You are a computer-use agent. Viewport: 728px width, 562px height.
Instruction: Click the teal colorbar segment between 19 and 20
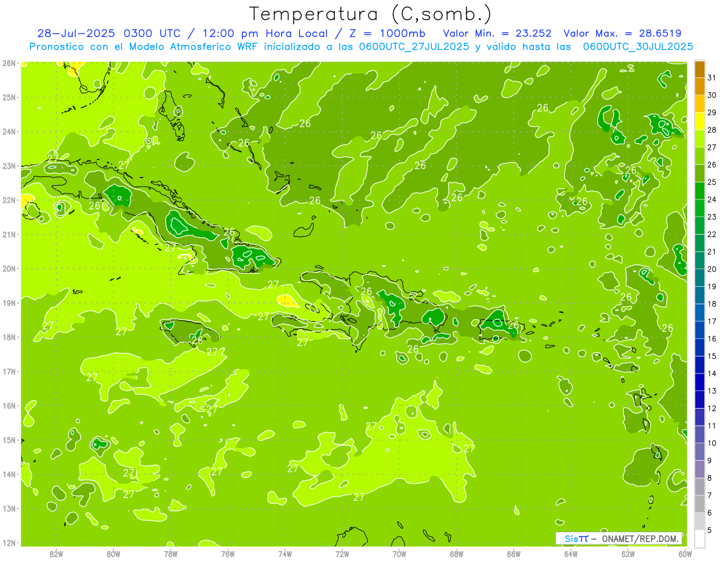coord(699,278)
